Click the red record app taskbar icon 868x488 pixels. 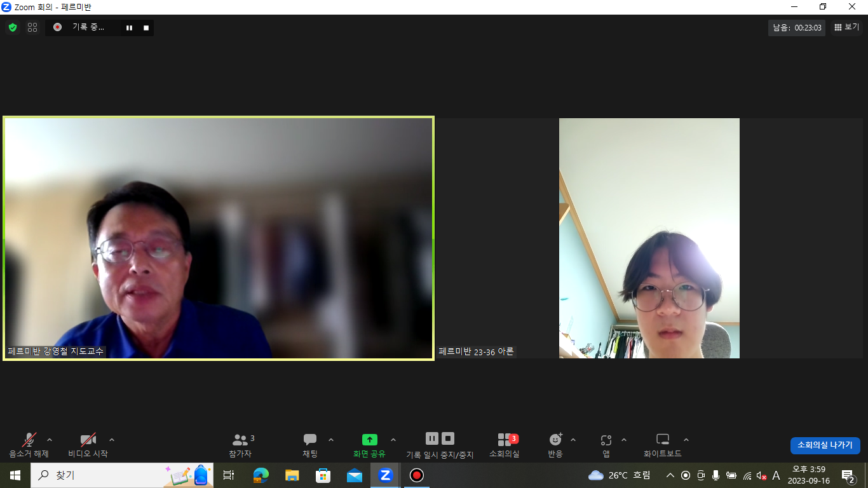click(416, 475)
